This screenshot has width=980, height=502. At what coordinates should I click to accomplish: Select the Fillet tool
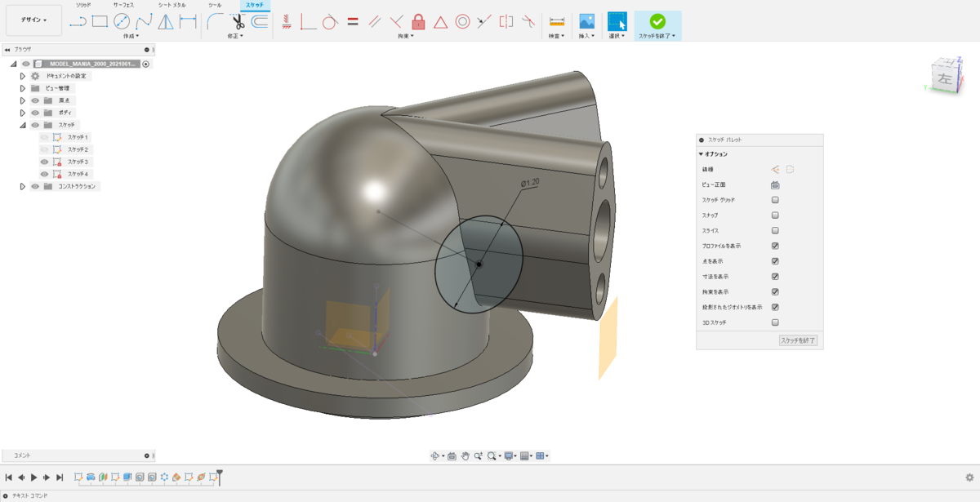click(x=215, y=22)
